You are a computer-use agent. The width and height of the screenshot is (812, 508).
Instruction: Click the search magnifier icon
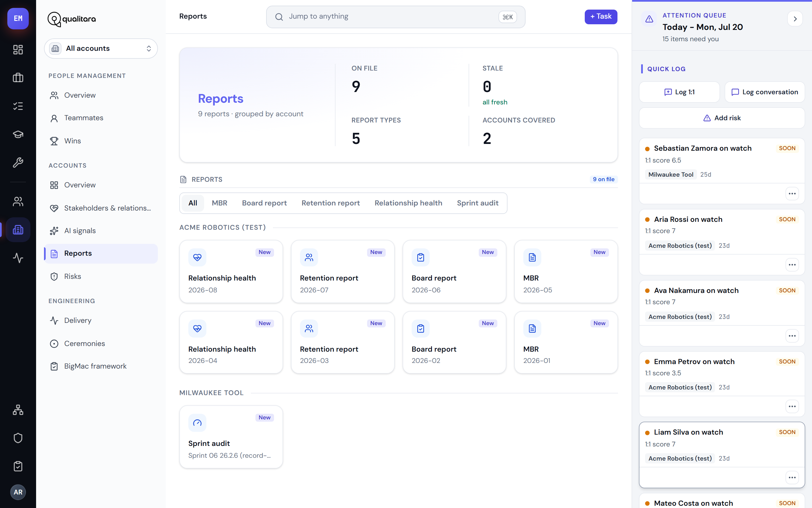(279, 17)
